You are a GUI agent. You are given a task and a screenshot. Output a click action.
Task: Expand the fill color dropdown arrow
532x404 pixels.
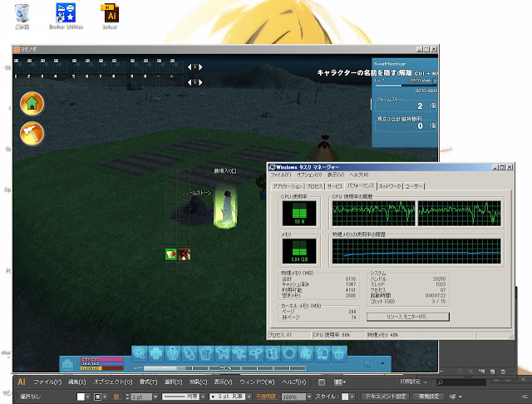(88, 397)
